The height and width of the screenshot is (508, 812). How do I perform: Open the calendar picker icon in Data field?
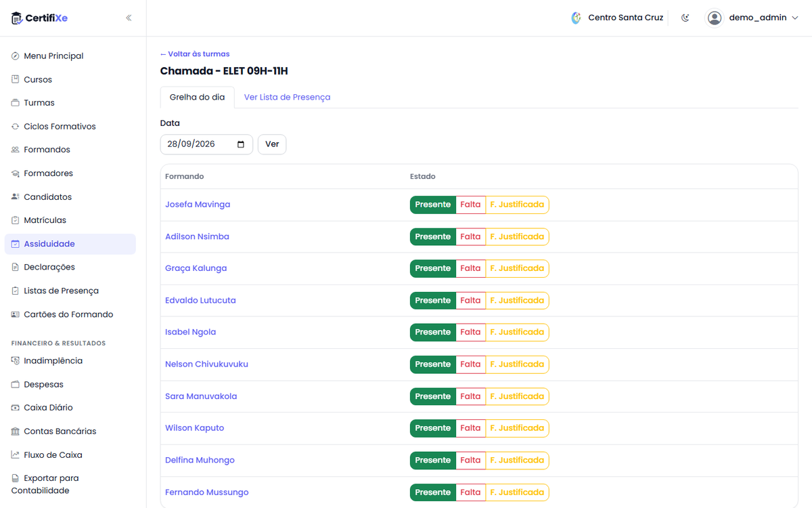(x=241, y=144)
